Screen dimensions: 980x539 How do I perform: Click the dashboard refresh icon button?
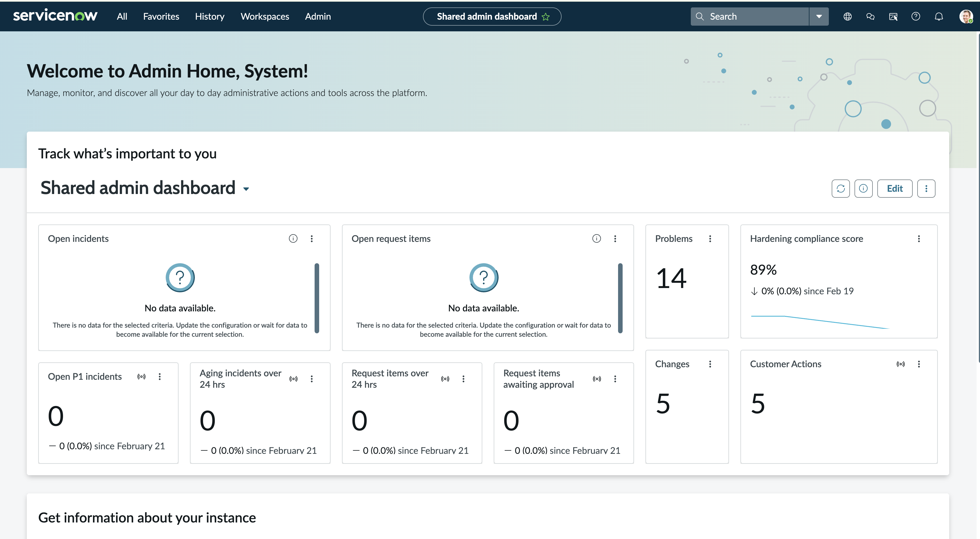pos(840,189)
